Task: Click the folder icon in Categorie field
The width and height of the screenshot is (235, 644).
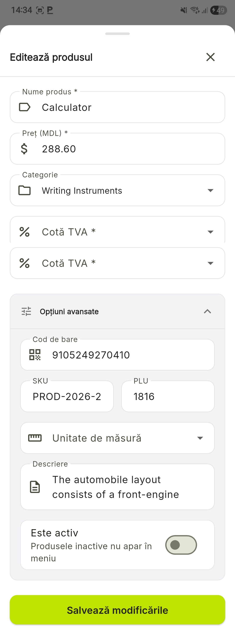Action: pos(25,190)
